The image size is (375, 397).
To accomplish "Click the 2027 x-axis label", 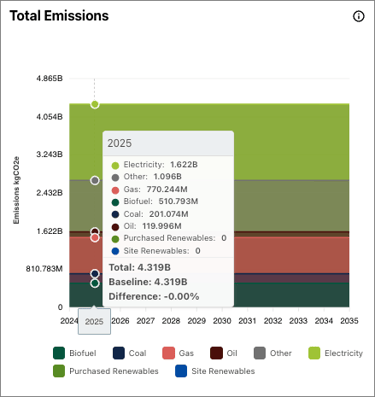I will tap(146, 321).
